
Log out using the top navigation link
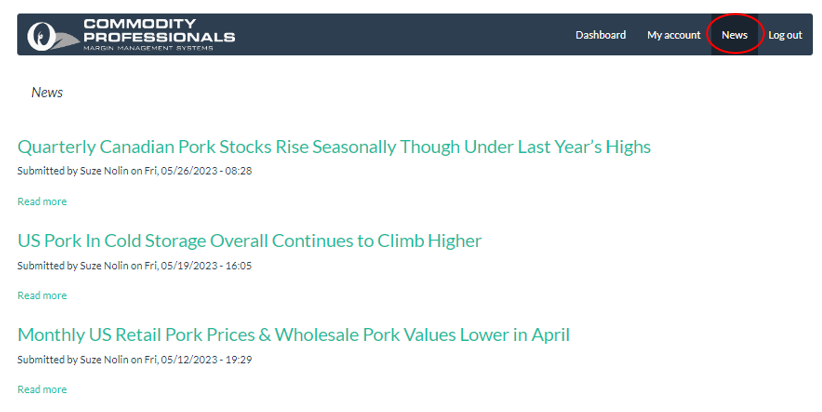click(x=785, y=35)
